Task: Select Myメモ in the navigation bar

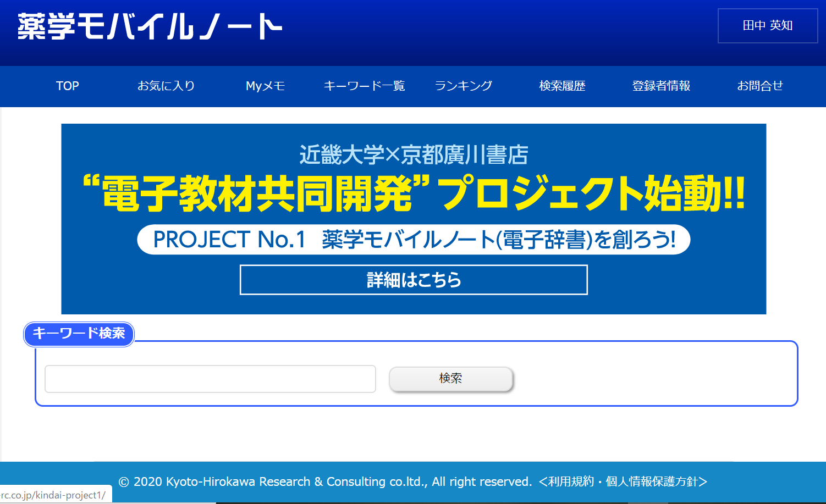Action: point(265,86)
